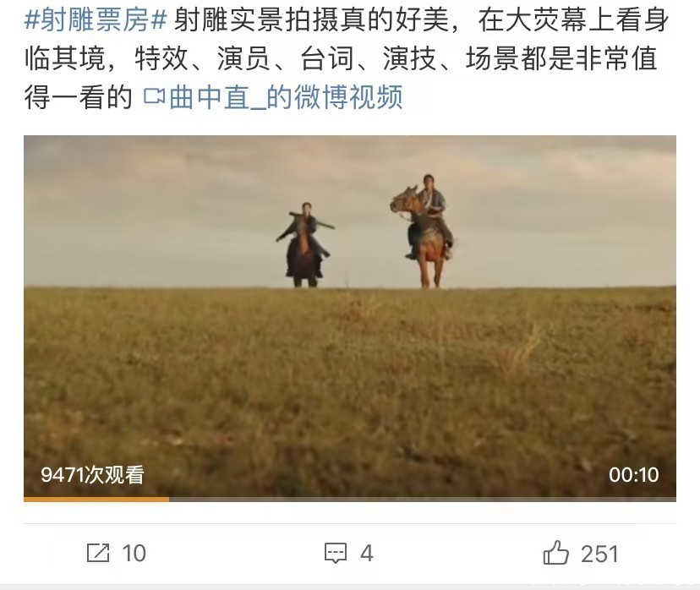
Task: Play the horse riders video thumbnail
Action: (350, 316)
